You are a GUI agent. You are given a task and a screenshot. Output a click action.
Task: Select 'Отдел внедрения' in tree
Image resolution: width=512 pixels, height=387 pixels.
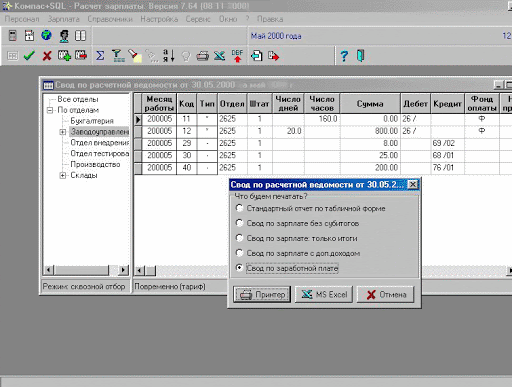point(100,142)
